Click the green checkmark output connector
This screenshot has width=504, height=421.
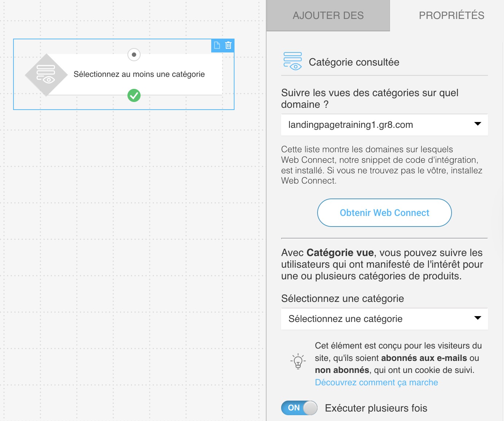point(134,95)
